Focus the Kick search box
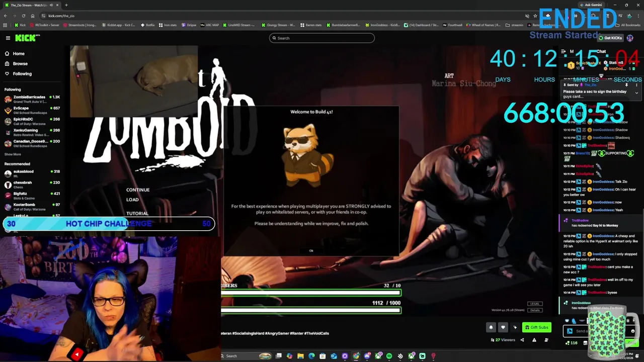Image resolution: width=644 pixels, height=362 pixels. 322,38
